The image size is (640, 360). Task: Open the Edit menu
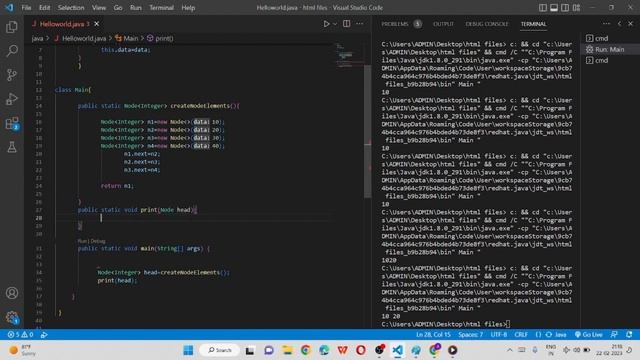pyautogui.click(x=44, y=8)
